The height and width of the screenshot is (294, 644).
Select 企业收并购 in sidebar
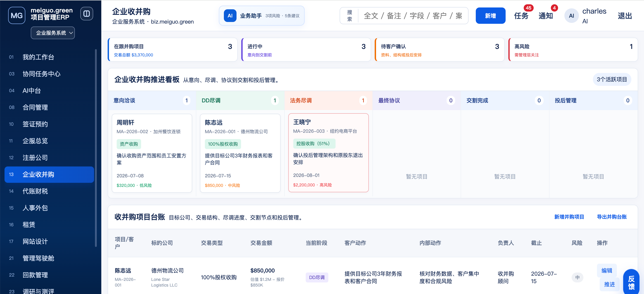tap(49, 175)
